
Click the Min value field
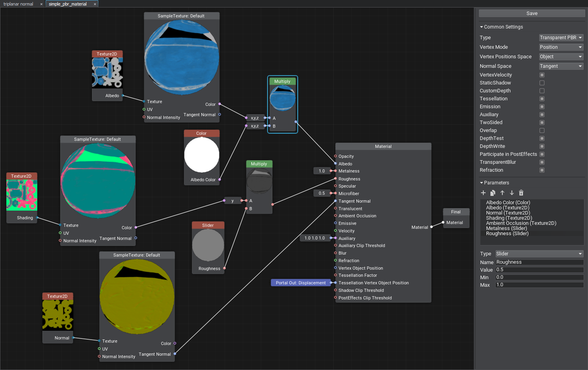539,277
